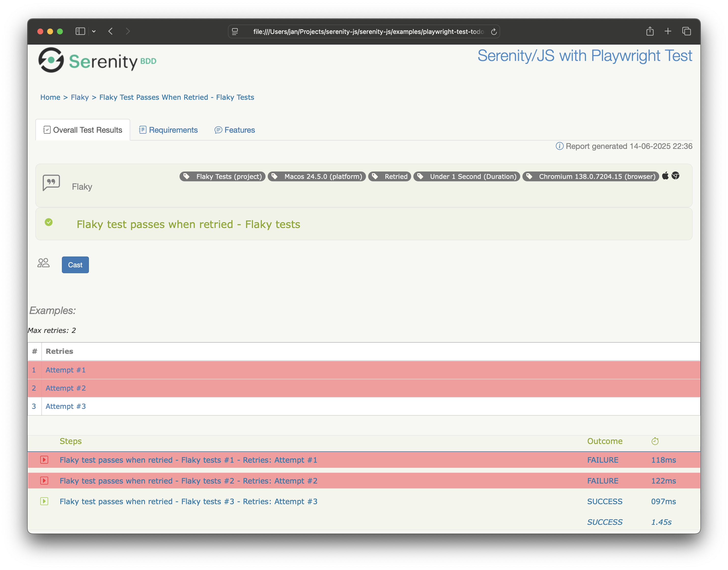Image resolution: width=728 pixels, height=570 pixels.
Task: Click the report generated info icon
Action: [559, 146]
